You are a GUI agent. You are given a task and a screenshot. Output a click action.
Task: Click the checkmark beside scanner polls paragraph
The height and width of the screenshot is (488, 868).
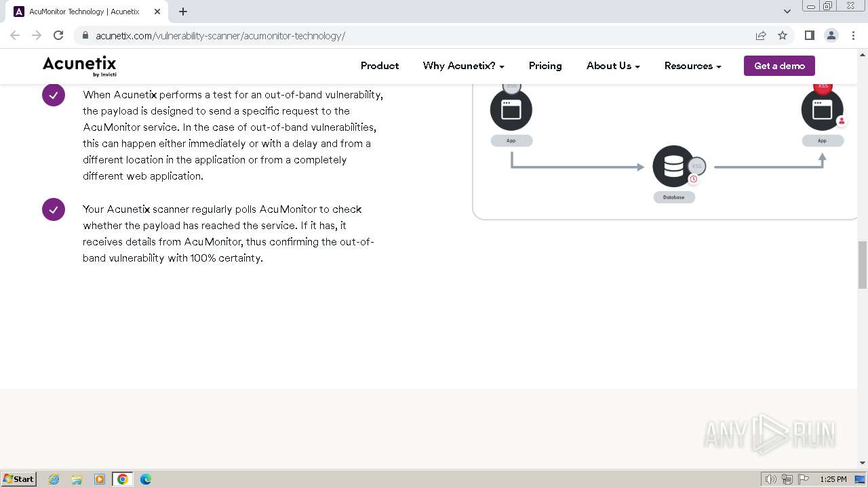pos(54,209)
